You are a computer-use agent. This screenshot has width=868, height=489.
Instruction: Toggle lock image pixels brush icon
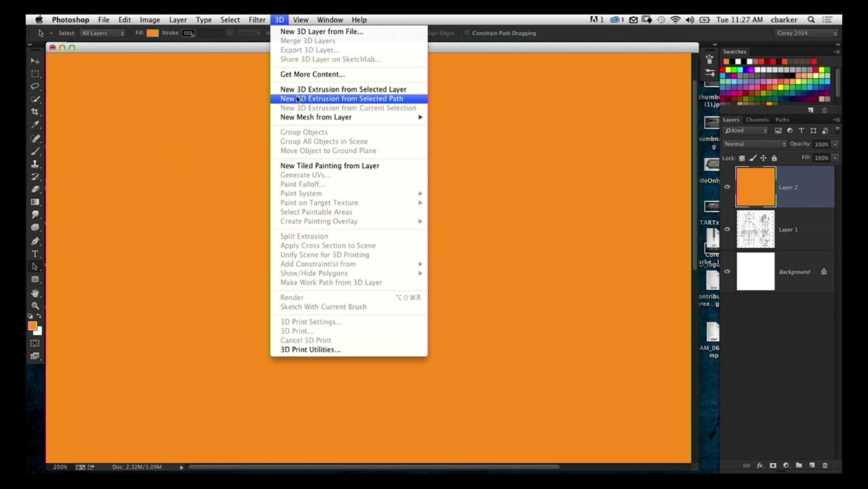tap(753, 158)
